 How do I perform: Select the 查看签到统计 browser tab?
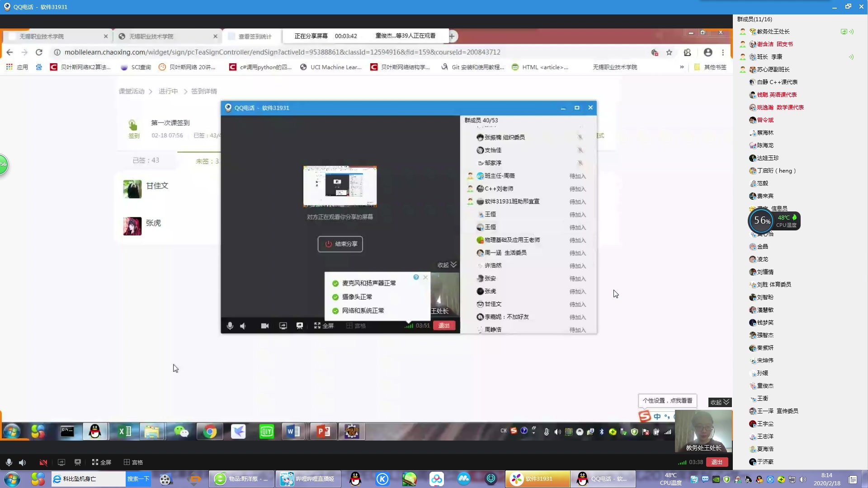(x=255, y=36)
